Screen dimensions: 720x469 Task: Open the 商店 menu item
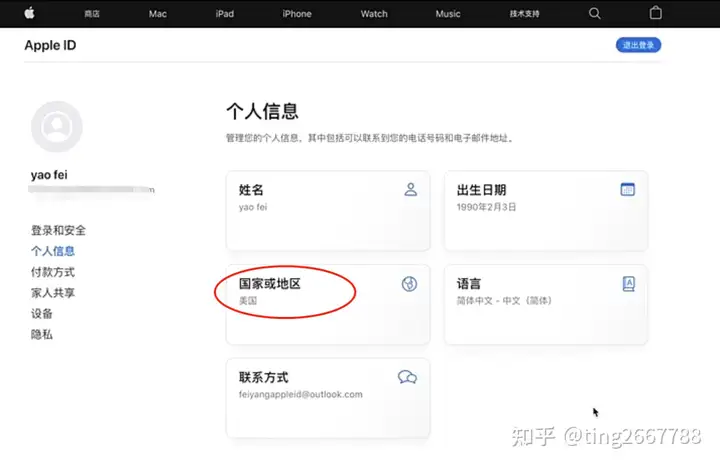coord(92,14)
